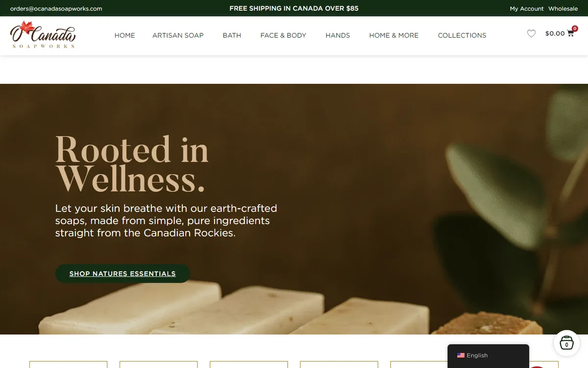Image resolution: width=588 pixels, height=368 pixels.
Task: Open the Home & More menu
Action: pyautogui.click(x=394, y=35)
